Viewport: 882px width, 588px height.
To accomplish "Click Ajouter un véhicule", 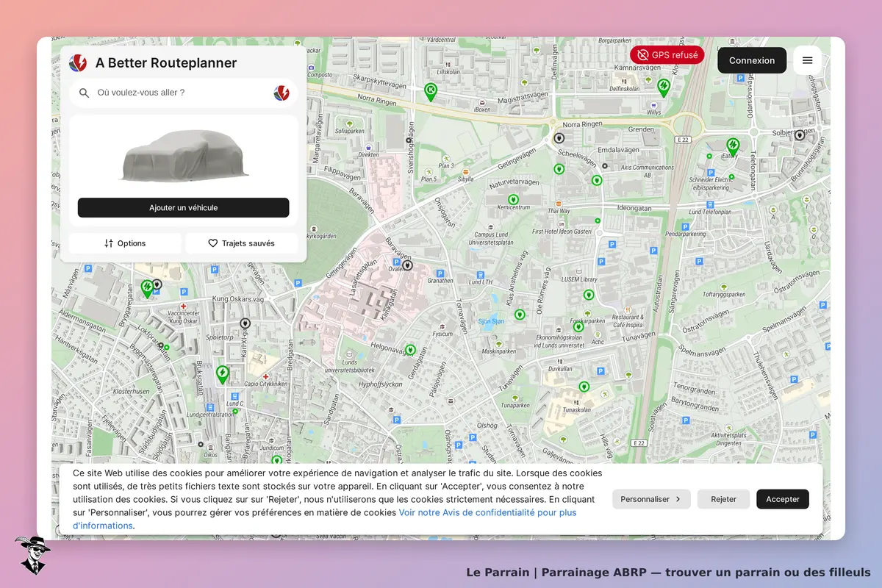I will click(x=184, y=208).
